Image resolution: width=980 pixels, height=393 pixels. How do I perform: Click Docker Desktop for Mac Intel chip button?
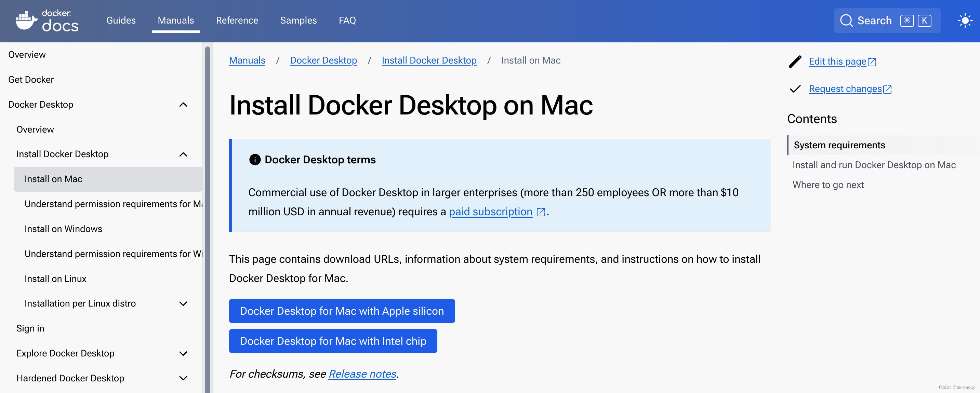(332, 341)
